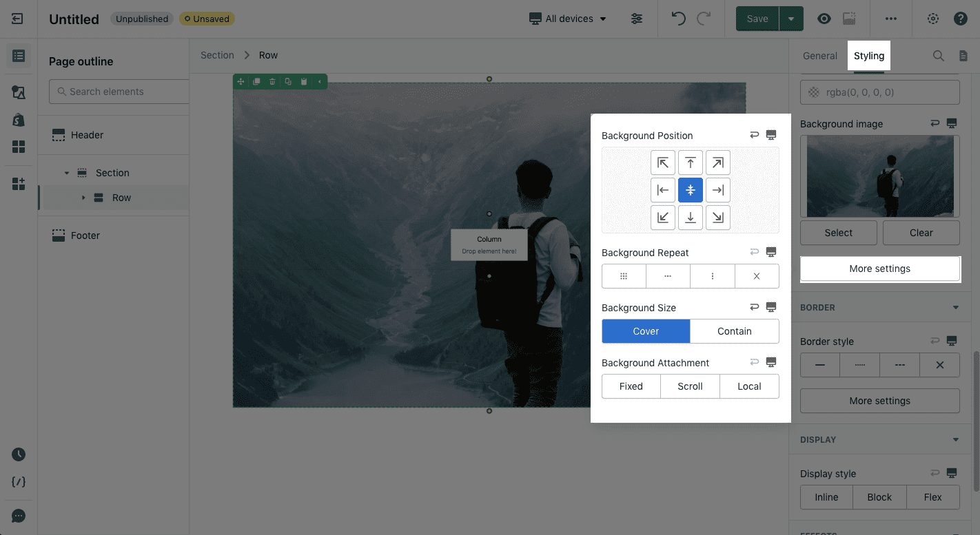Reset Background Position with the reset icon
The width and height of the screenshot is (980, 535).
coord(755,135)
